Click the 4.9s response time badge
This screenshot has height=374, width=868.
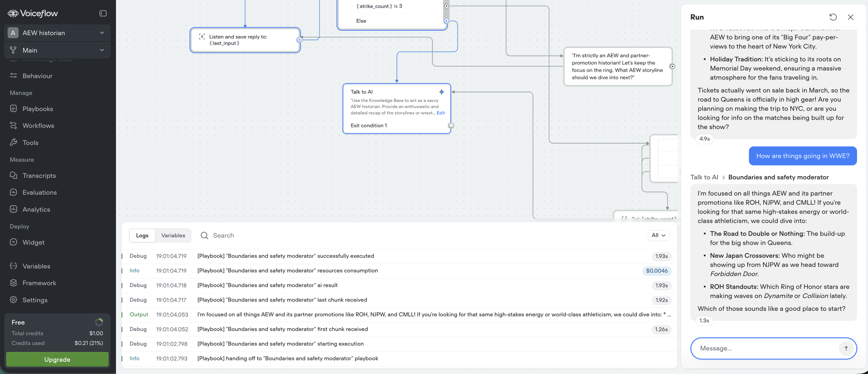coord(704,139)
